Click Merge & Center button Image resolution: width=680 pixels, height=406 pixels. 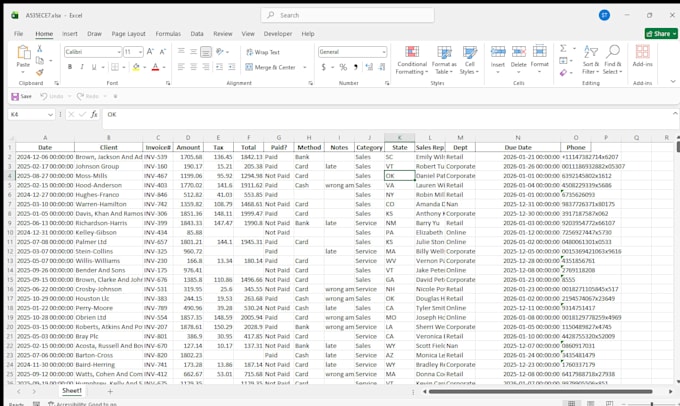click(x=270, y=67)
